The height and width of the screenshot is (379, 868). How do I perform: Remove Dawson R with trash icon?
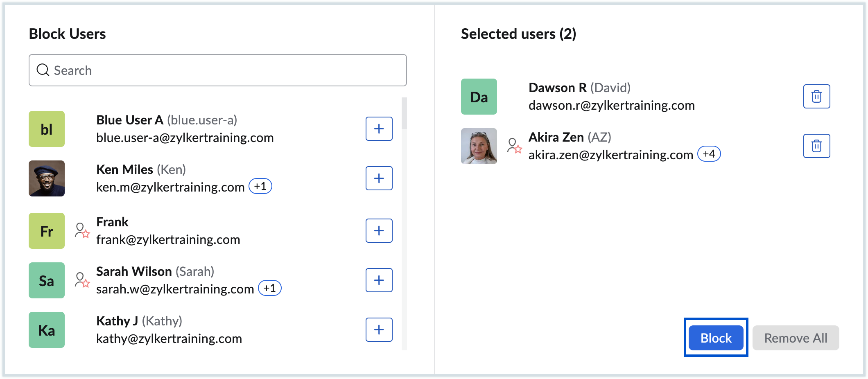[x=816, y=97]
